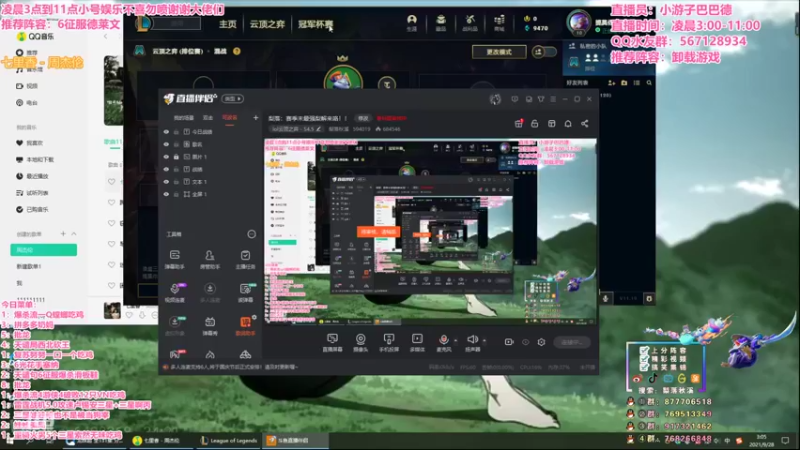Toggle lock on 今日战绩 source

176,132
